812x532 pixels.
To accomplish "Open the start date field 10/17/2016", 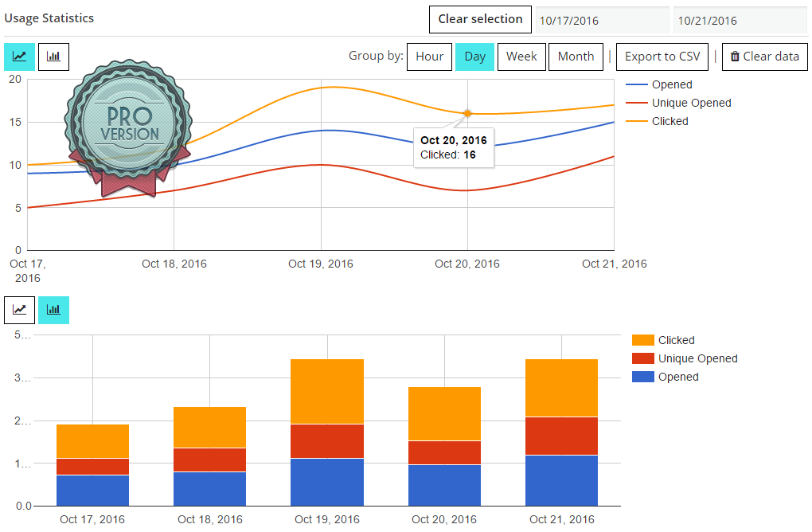I will coord(602,21).
